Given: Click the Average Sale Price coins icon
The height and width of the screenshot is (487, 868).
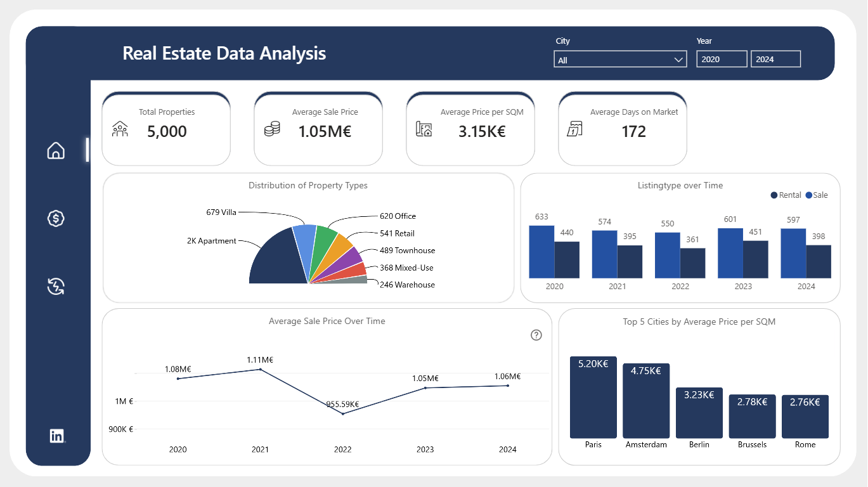Looking at the screenshot, I should coord(272,129).
